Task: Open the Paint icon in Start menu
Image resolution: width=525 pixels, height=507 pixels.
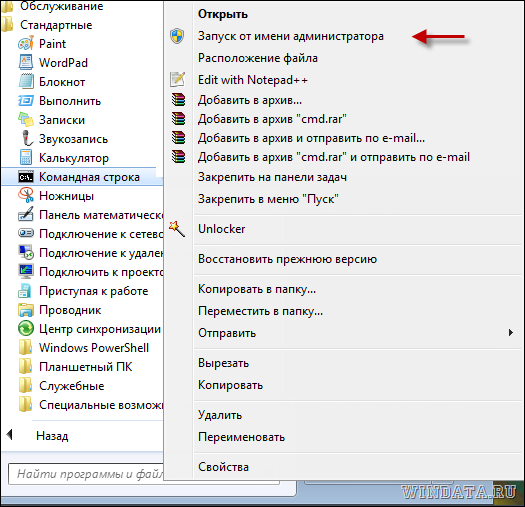Action: point(26,44)
